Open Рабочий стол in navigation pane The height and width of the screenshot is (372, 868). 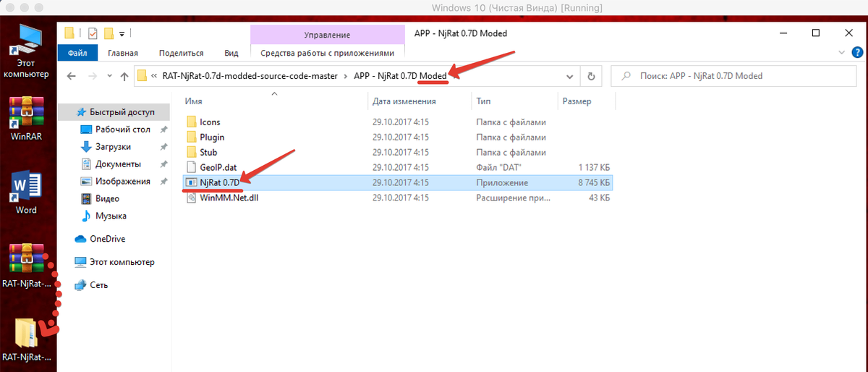point(123,130)
